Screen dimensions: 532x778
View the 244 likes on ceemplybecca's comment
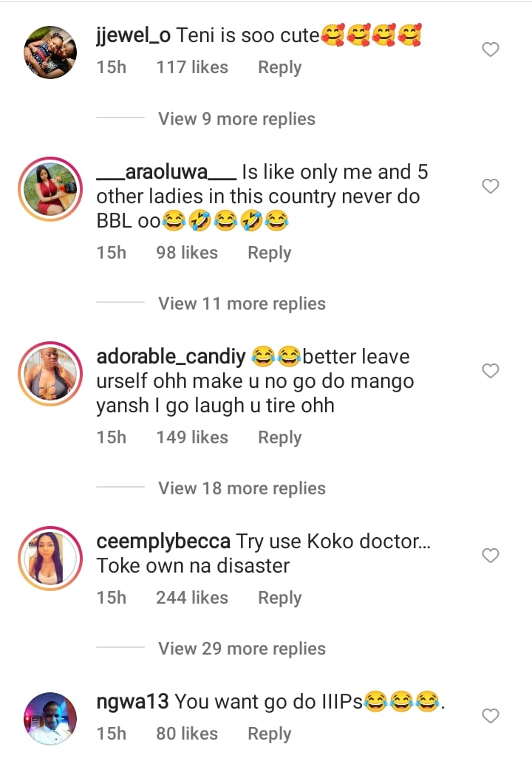click(192, 598)
